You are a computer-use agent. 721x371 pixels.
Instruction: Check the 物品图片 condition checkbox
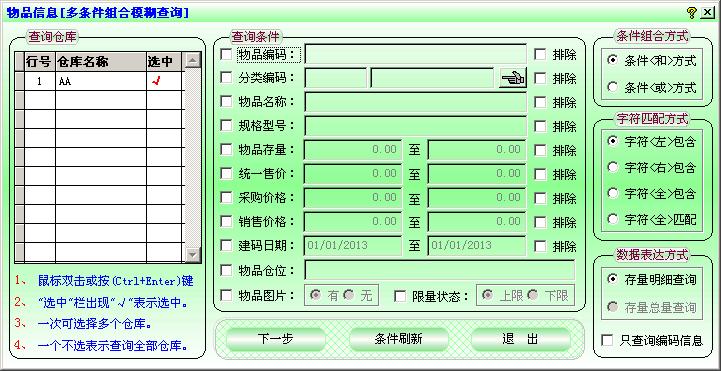(226, 296)
